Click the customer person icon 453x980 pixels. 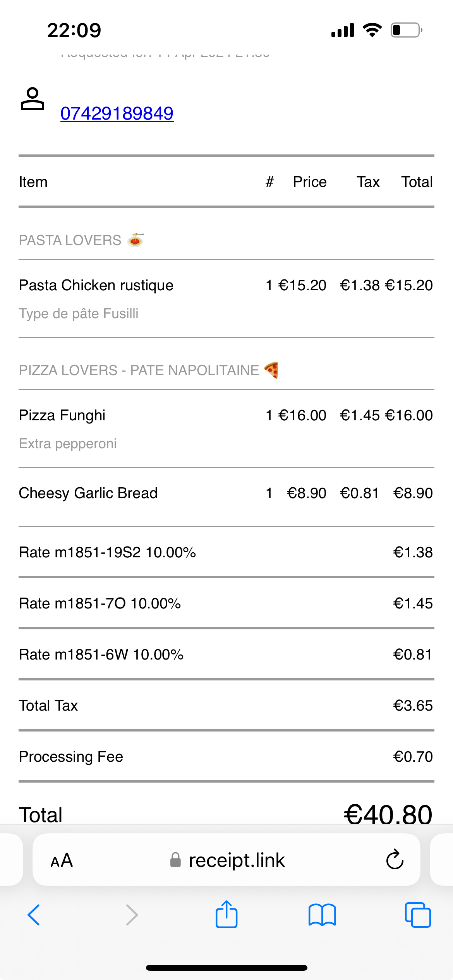tap(33, 99)
